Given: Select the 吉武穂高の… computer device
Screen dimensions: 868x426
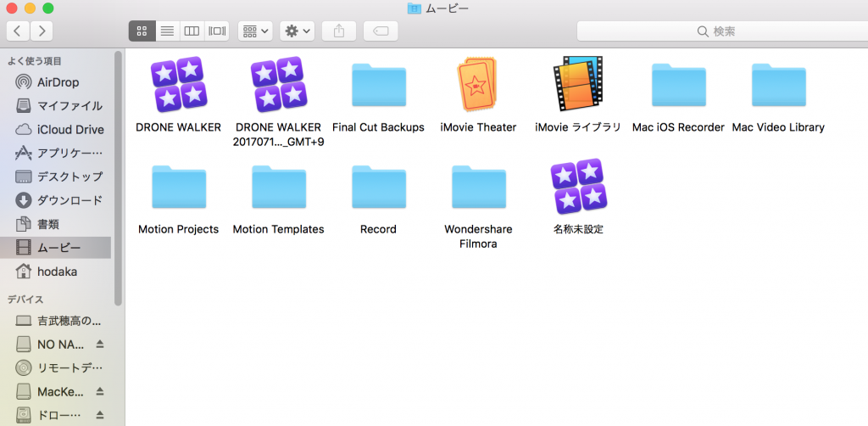Looking at the screenshot, I should coord(55,321).
